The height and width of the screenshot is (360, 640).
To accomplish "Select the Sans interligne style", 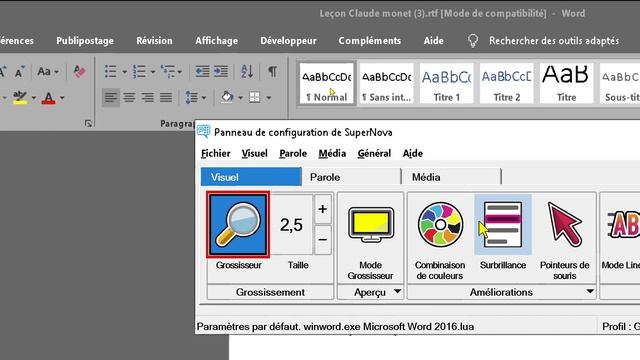I will pyautogui.click(x=387, y=84).
